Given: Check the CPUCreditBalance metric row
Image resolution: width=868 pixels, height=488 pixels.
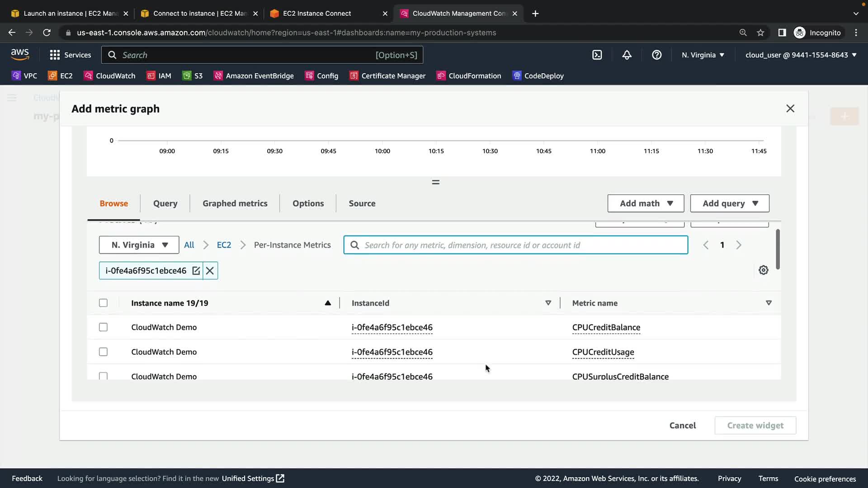Looking at the screenshot, I should [103, 327].
